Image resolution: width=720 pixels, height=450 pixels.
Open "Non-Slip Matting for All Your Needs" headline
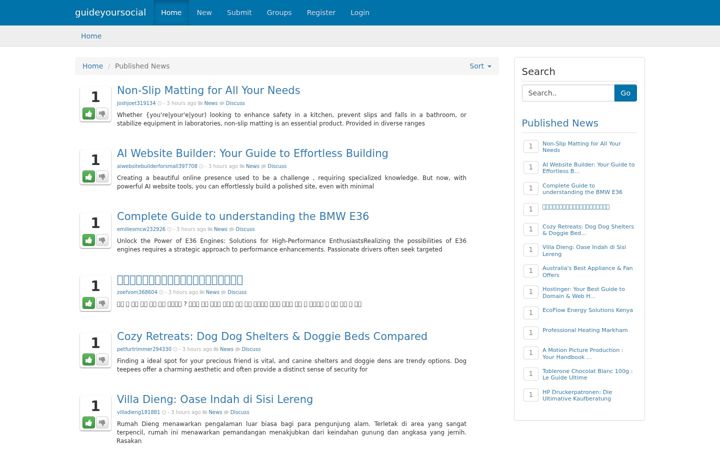click(x=208, y=90)
